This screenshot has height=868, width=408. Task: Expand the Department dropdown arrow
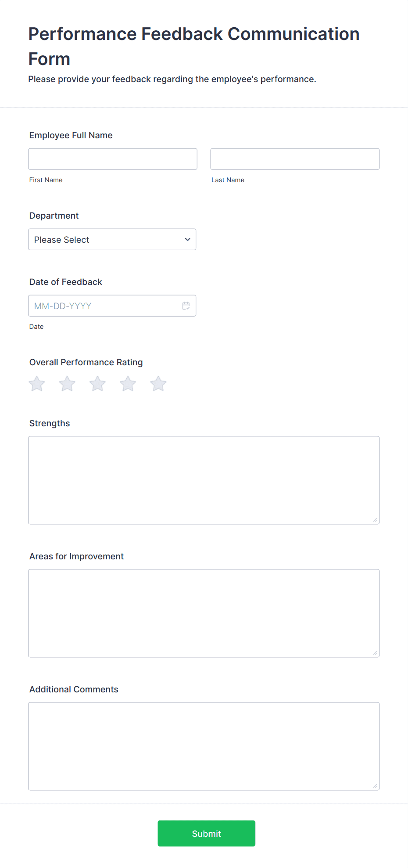tap(187, 240)
